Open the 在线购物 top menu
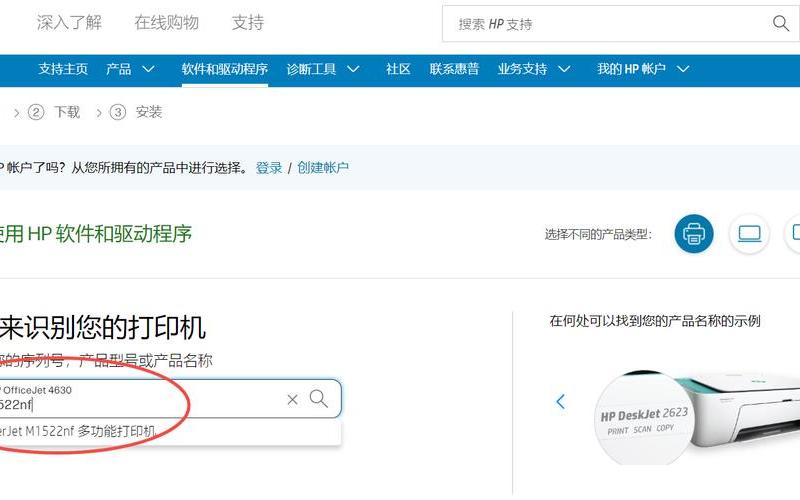The height and width of the screenshot is (500, 800). coord(166,22)
